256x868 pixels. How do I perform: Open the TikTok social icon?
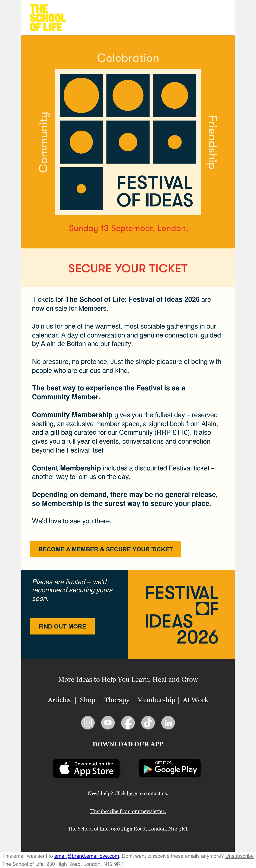click(148, 722)
